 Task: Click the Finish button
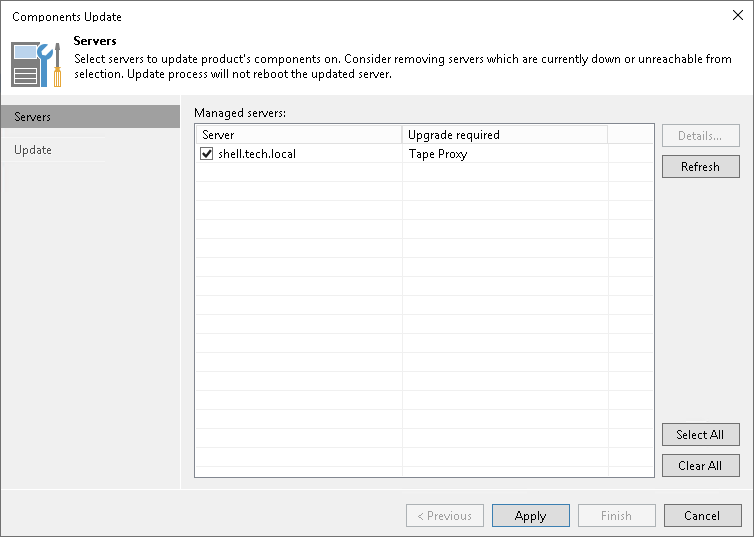coord(616,516)
